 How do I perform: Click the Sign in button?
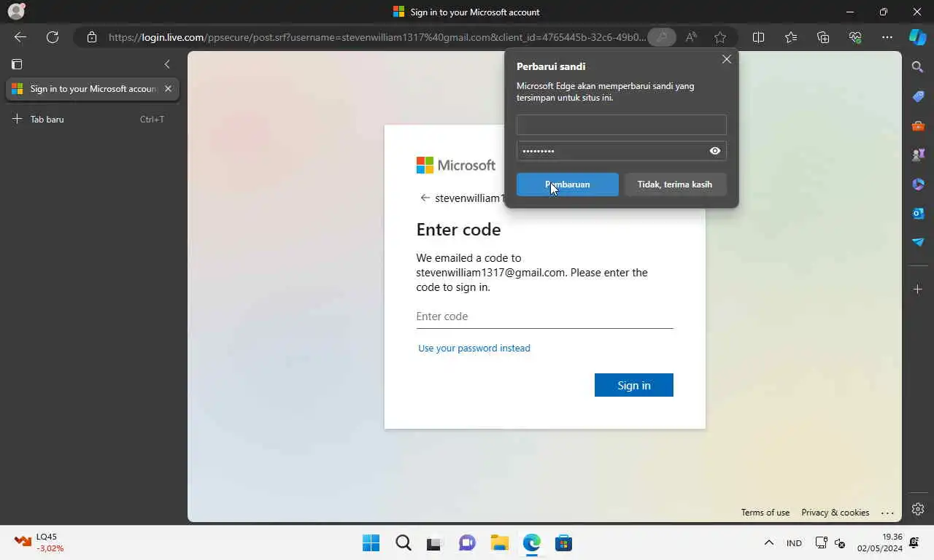[634, 385]
